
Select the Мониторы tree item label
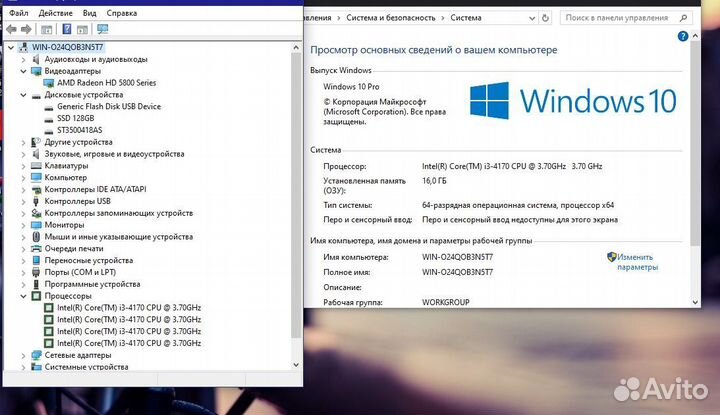[x=64, y=225]
